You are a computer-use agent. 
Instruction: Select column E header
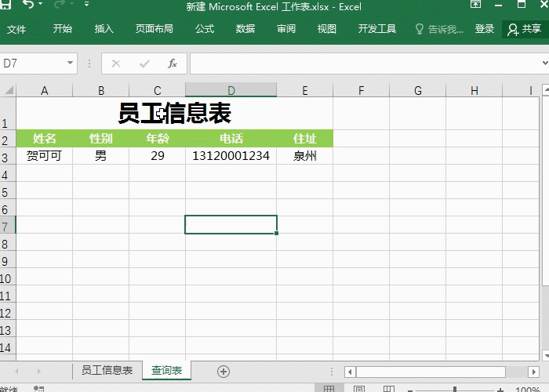point(305,90)
